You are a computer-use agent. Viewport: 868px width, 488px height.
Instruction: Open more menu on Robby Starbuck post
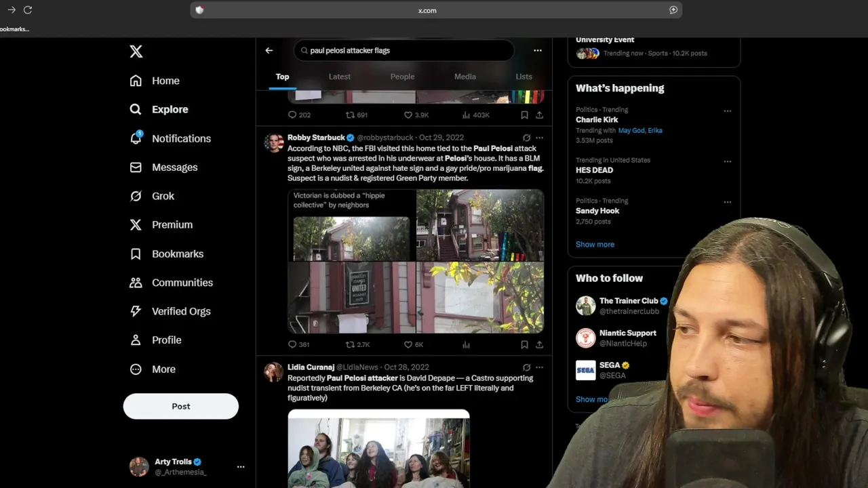click(x=539, y=138)
